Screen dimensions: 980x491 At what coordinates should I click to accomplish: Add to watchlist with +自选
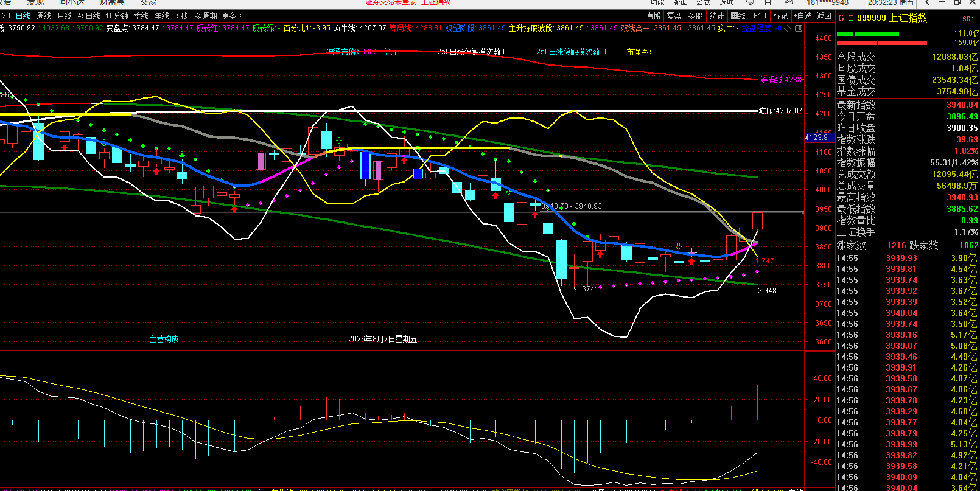[803, 16]
